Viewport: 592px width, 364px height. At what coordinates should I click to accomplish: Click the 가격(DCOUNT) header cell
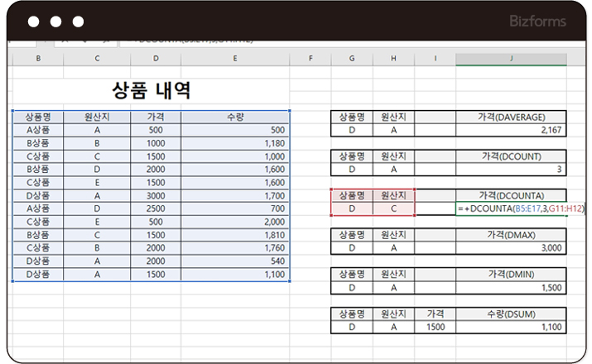point(511,156)
